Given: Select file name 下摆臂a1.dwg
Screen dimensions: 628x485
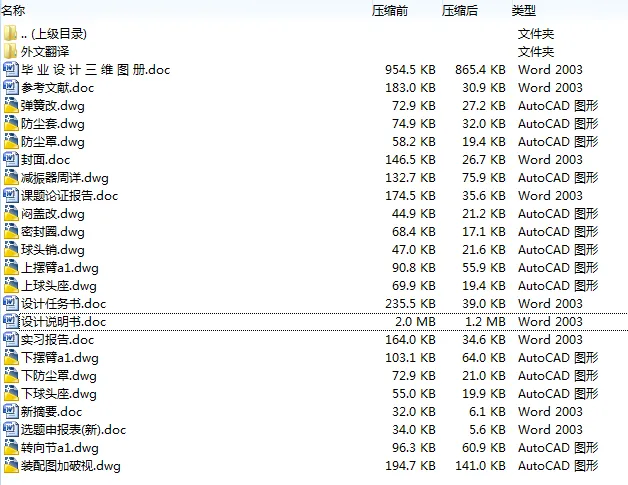Looking at the screenshot, I should coord(60,358).
